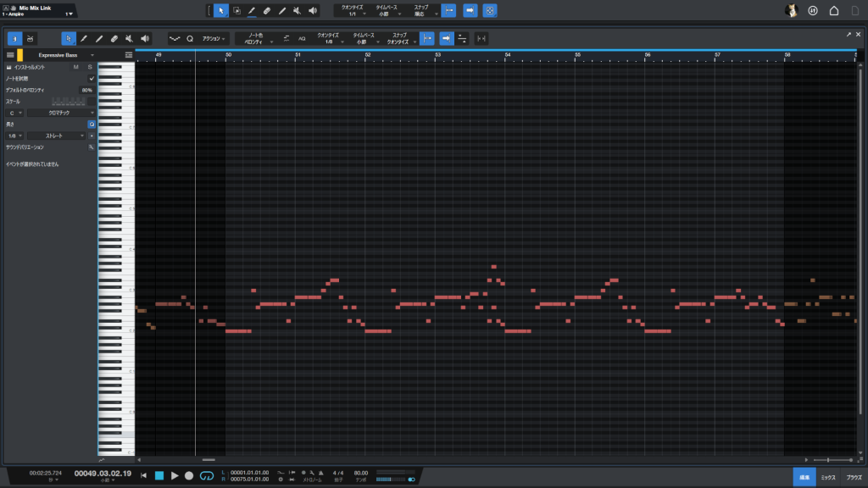This screenshot has width=868, height=488.
Task: Open the アクション dropdown menu
Action: 214,38
